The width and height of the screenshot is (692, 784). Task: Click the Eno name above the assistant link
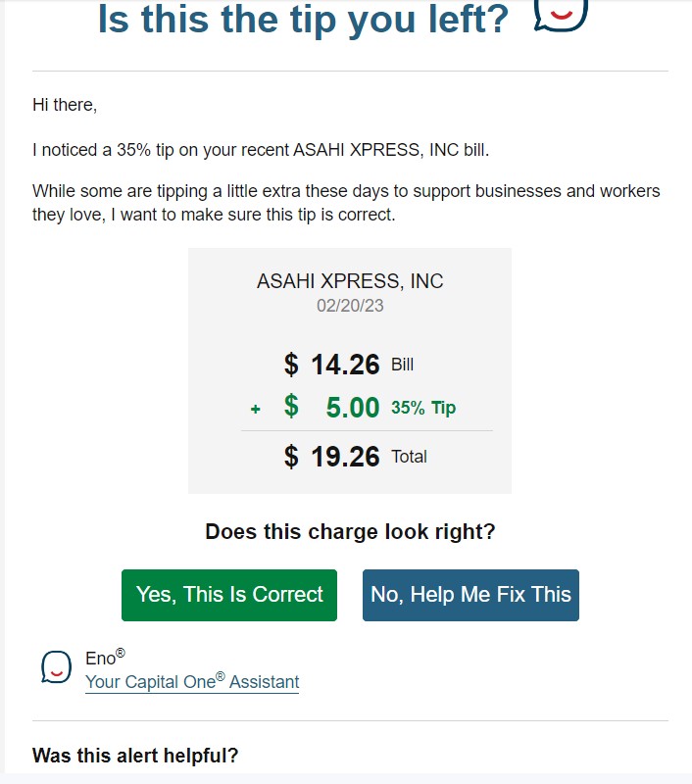101,660
